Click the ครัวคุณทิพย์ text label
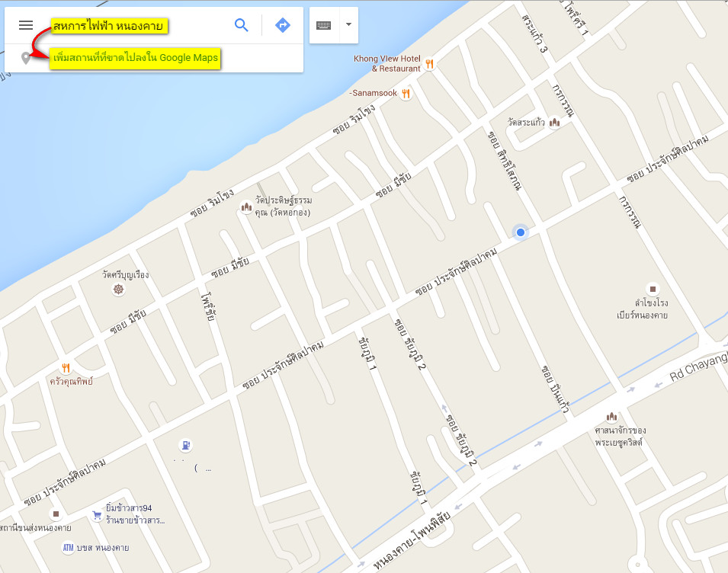The image size is (728, 573). coord(71,382)
